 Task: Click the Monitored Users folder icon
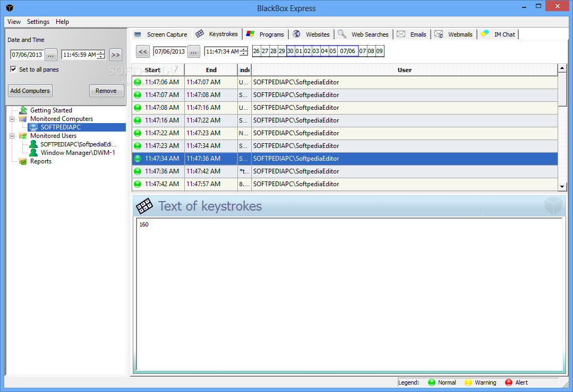[x=23, y=135]
